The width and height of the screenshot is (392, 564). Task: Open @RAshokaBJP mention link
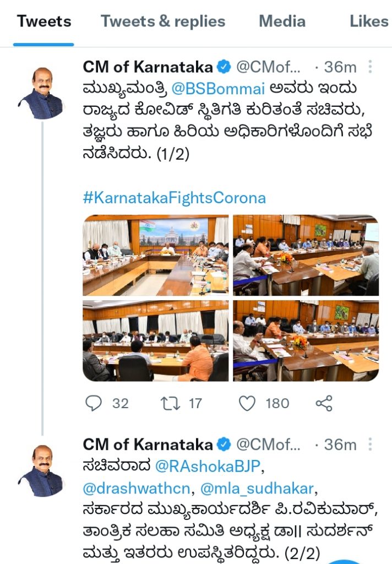pyautogui.click(x=208, y=467)
